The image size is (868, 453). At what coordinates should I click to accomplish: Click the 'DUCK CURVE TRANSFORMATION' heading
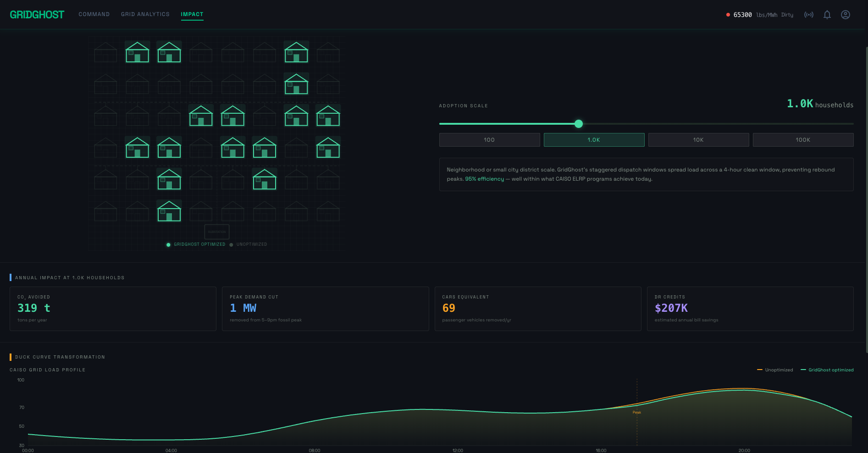60,357
